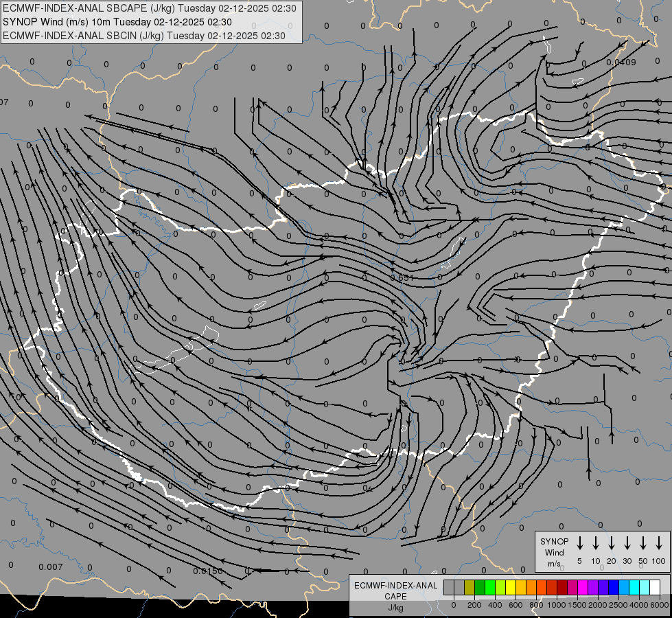Click the '20' wind speed label
The height and width of the screenshot is (618, 672).
point(612,561)
